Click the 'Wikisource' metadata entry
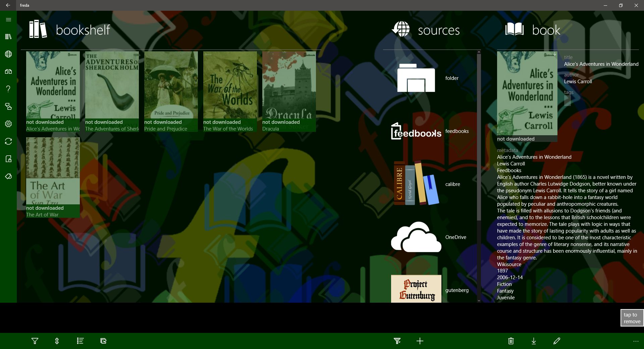The width and height of the screenshot is (644, 349). pos(509,264)
